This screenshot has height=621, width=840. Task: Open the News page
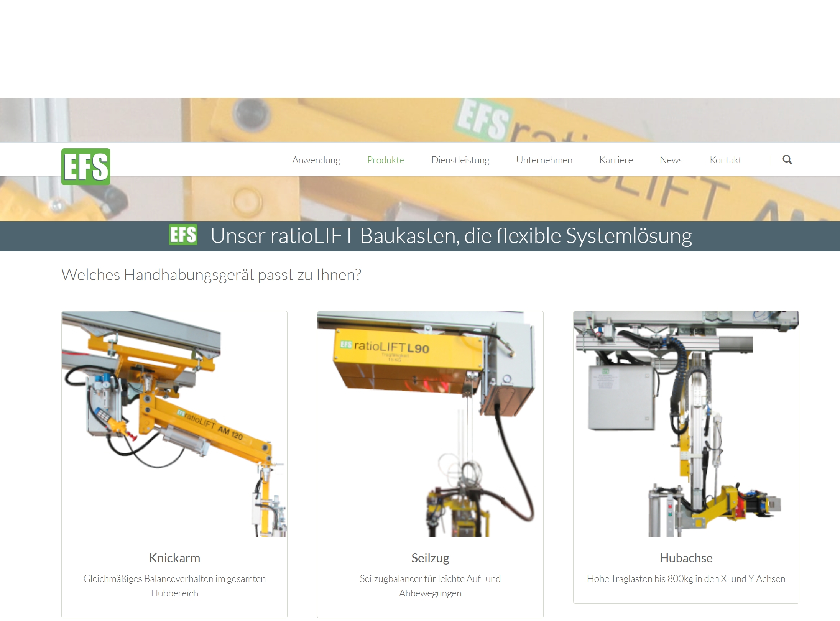[671, 160]
